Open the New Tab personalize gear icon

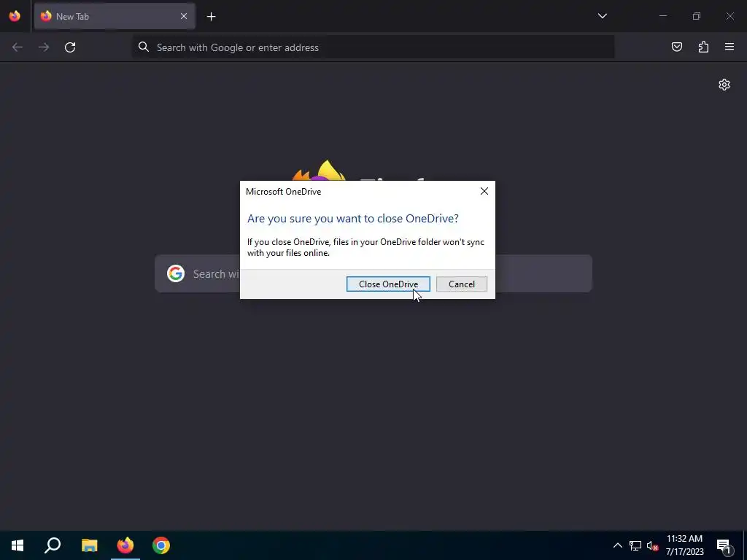point(724,85)
